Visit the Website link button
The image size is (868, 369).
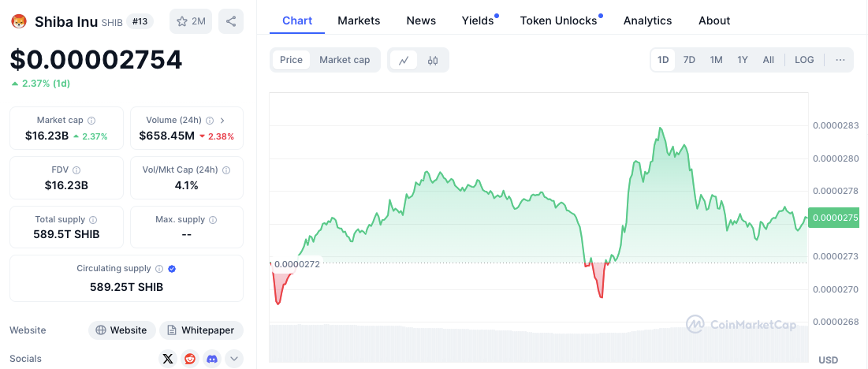click(x=121, y=330)
